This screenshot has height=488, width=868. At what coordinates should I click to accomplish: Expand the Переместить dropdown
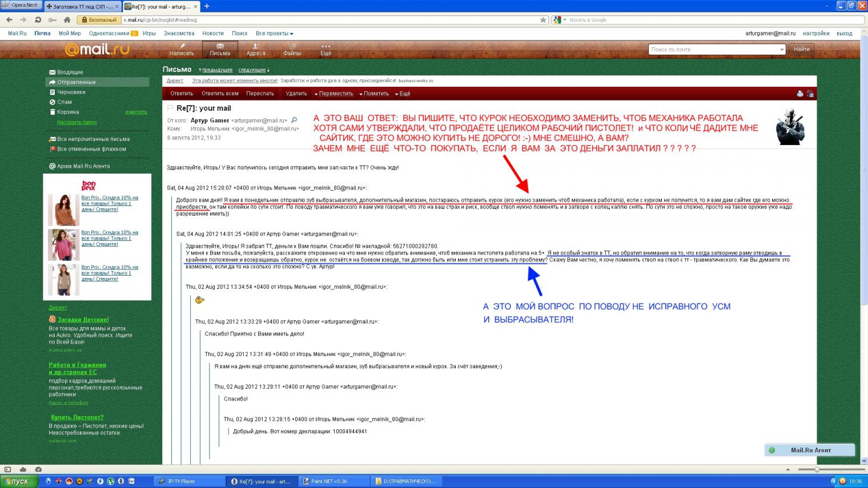click(335, 94)
